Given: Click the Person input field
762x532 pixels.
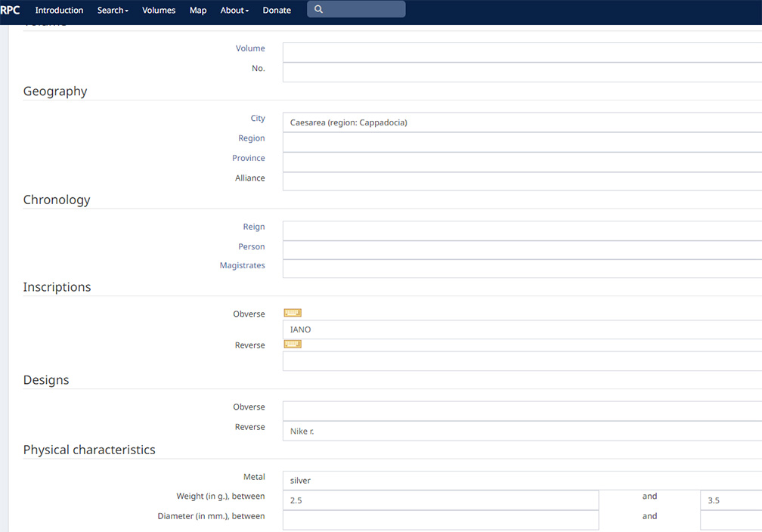Looking at the screenshot, I should tap(522, 250).
